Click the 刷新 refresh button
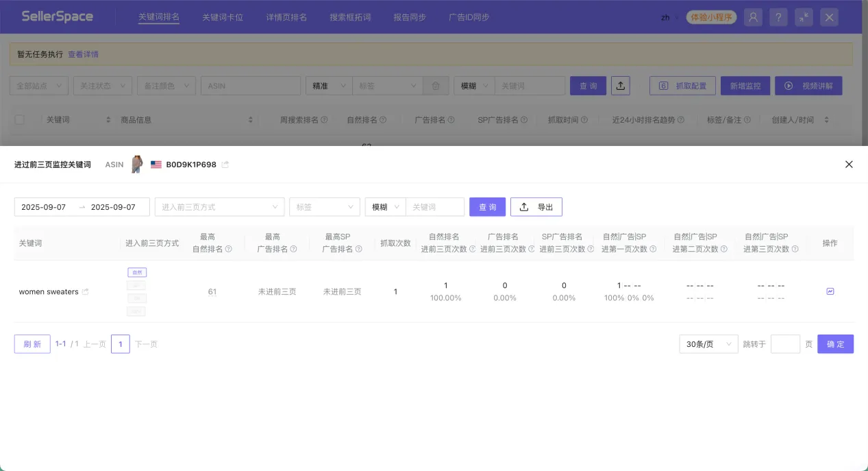Viewport: 868px width, 471px height. click(x=32, y=344)
